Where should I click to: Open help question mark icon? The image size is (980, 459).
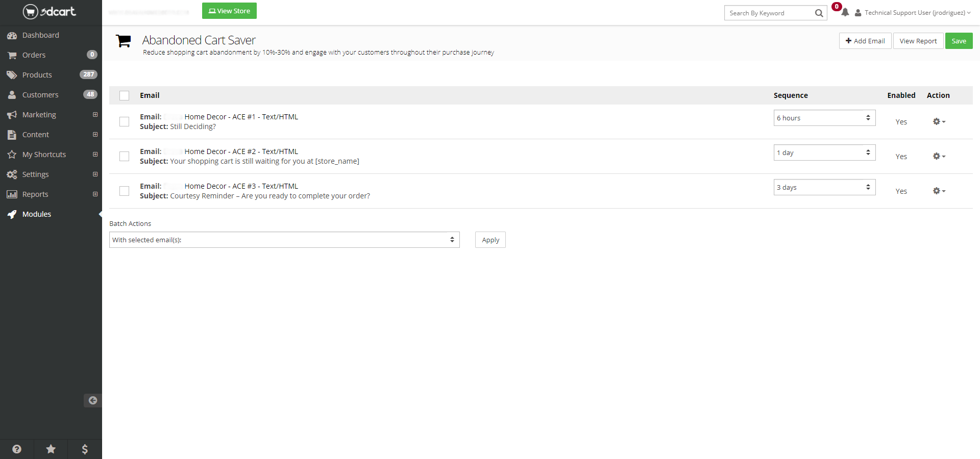coord(17,449)
